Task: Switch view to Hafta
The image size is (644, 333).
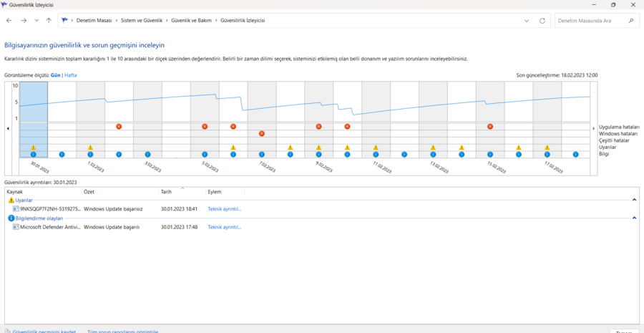Action: pyautogui.click(x=71, y=75)
